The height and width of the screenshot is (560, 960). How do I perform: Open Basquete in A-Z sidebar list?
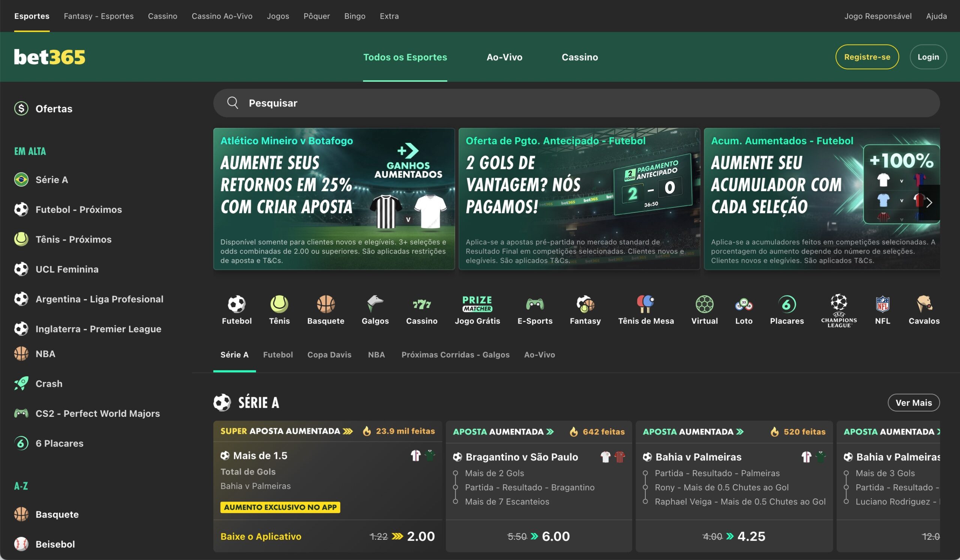pos(57,514)
